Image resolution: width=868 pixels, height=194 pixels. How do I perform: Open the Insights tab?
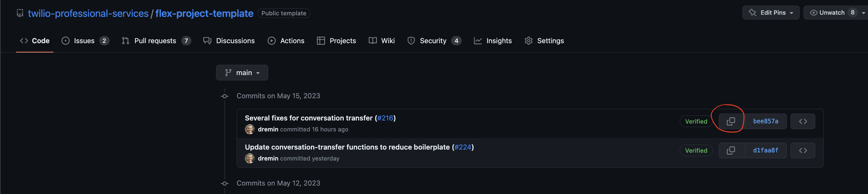pyautogui.click(x=493, y=41)
